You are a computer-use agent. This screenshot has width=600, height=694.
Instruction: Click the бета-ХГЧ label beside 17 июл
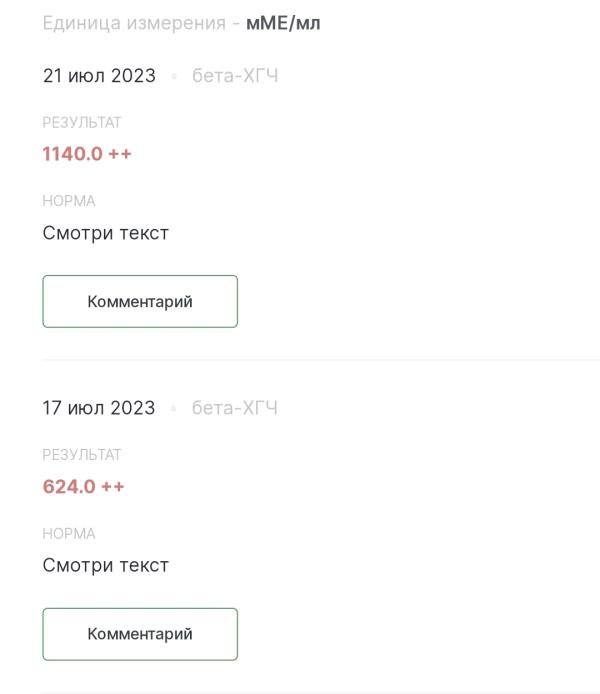tap(235, 408)
